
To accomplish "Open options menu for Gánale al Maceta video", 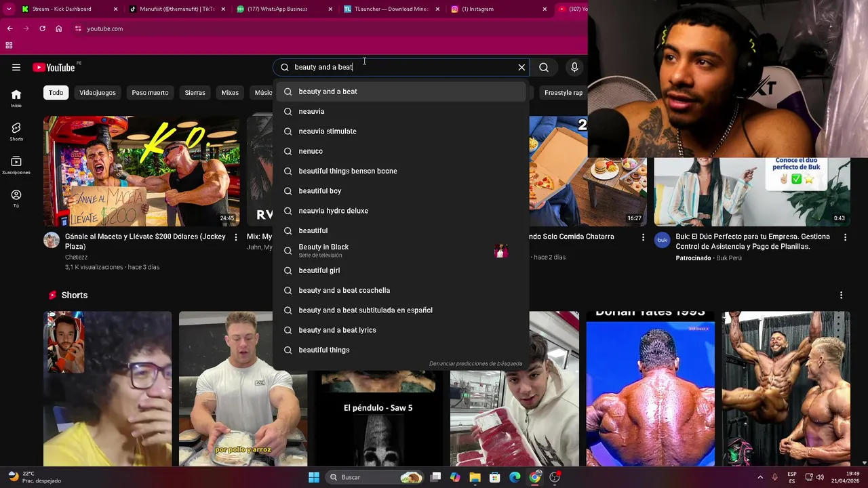I will (x=235, y=237).
